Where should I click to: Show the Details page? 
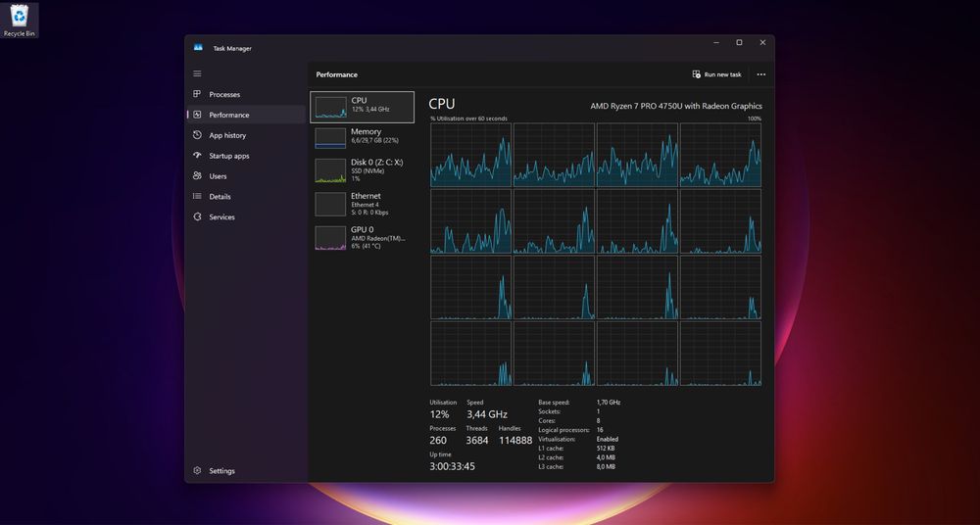pyautogui.click(x=245, y=196)
